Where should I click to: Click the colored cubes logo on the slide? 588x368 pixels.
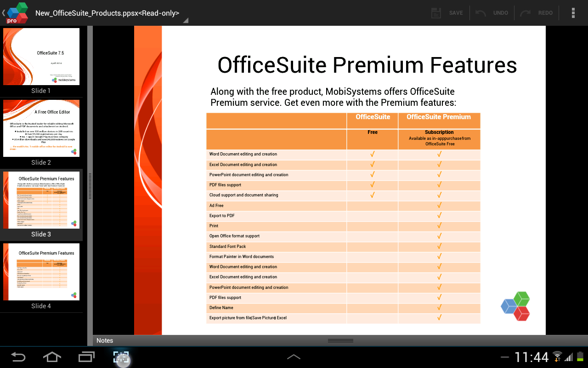[515, 306]
